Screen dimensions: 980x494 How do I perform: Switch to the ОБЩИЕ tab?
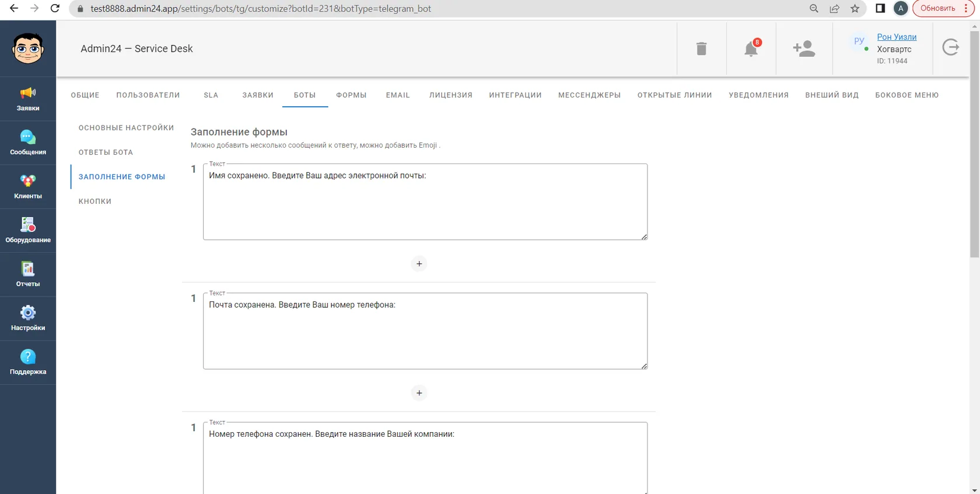85,95
